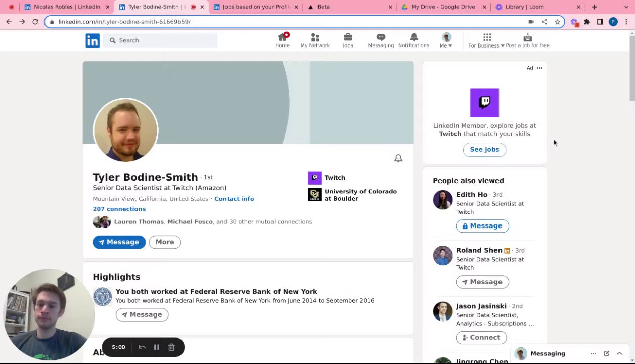635x364 pixels.
Task: Restart the Loom recording
Action: [x=142, y=347]
